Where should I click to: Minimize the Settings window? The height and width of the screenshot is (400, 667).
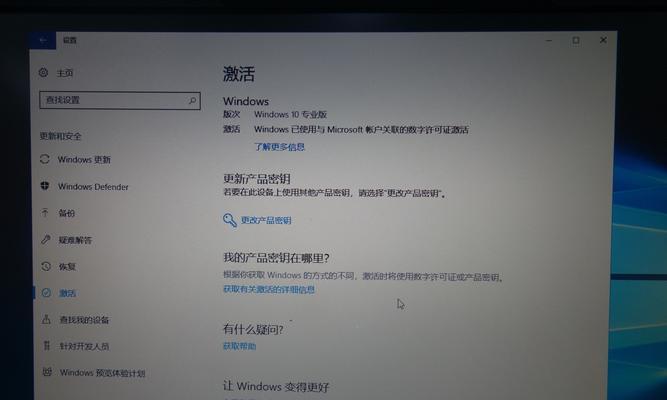pyautogui.click(x=549, y=40)
